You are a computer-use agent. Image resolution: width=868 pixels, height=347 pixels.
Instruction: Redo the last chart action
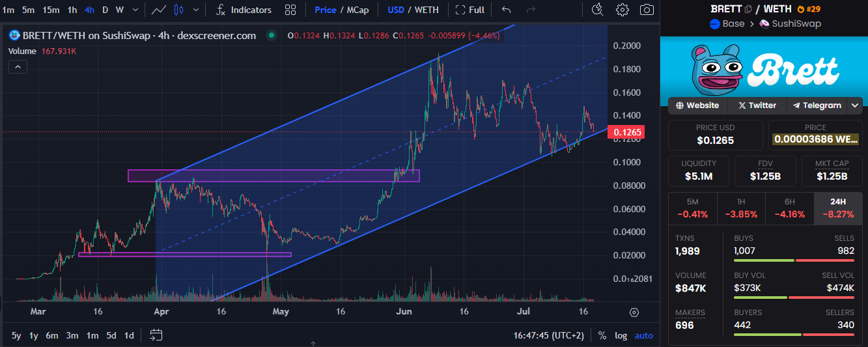coord(531,10)
